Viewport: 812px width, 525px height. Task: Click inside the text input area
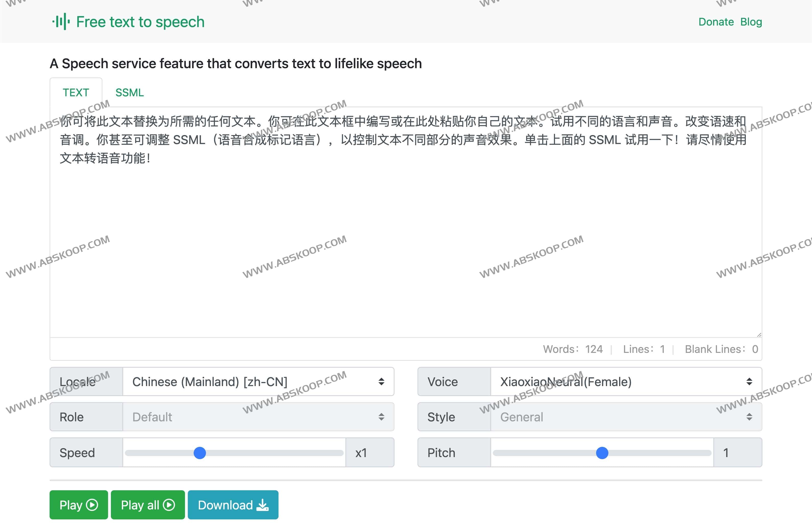(406, 222)
